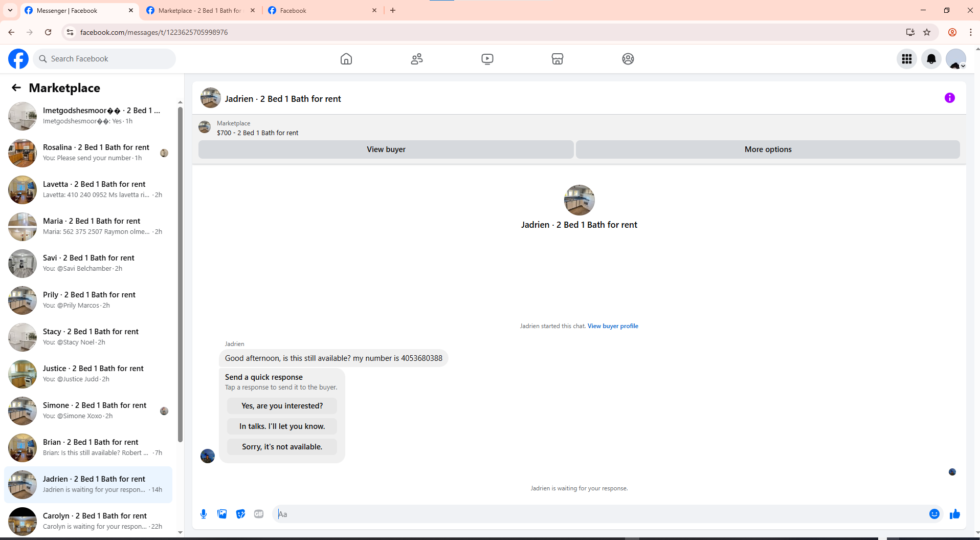View site information icon in address bar
Image resolution: width=980 pixels, height=540 pixels.
click(x=70, y=32)
